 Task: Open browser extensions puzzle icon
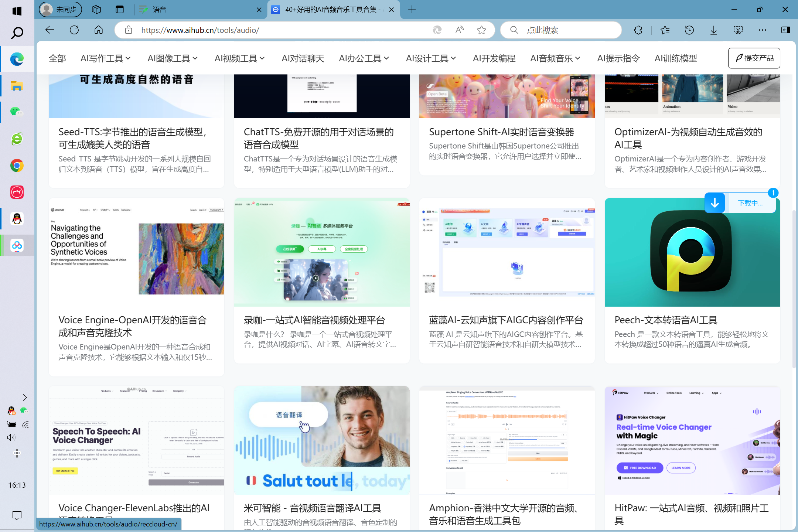point(638,30)
